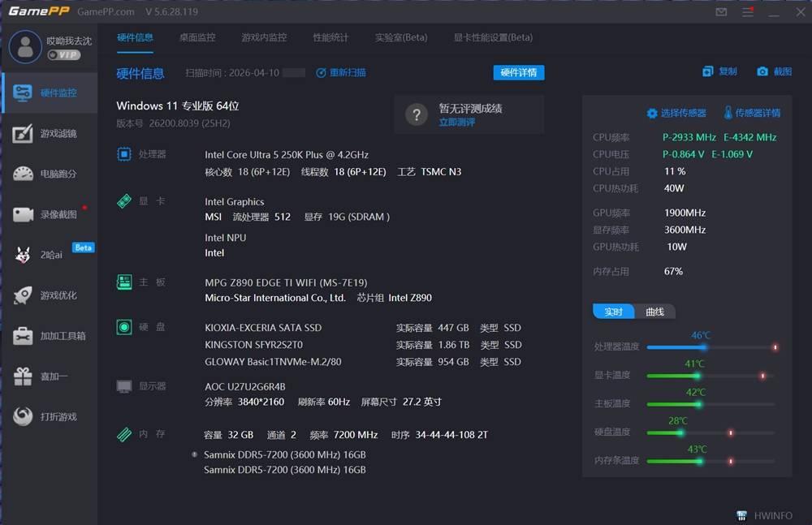Click 复制 to copy hardware info
This screenshot has height=525, width=812.
pos(719,71)
